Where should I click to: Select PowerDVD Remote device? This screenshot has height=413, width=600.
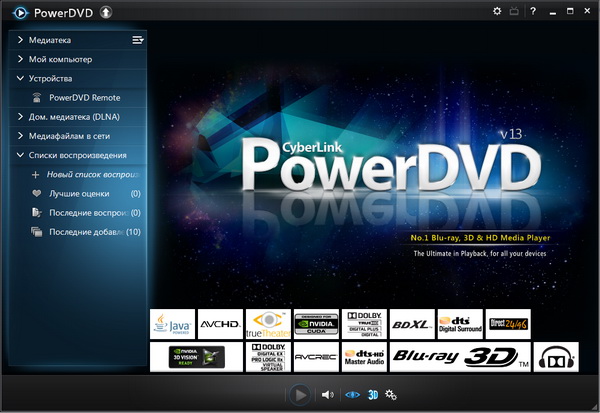pos(84,98)
